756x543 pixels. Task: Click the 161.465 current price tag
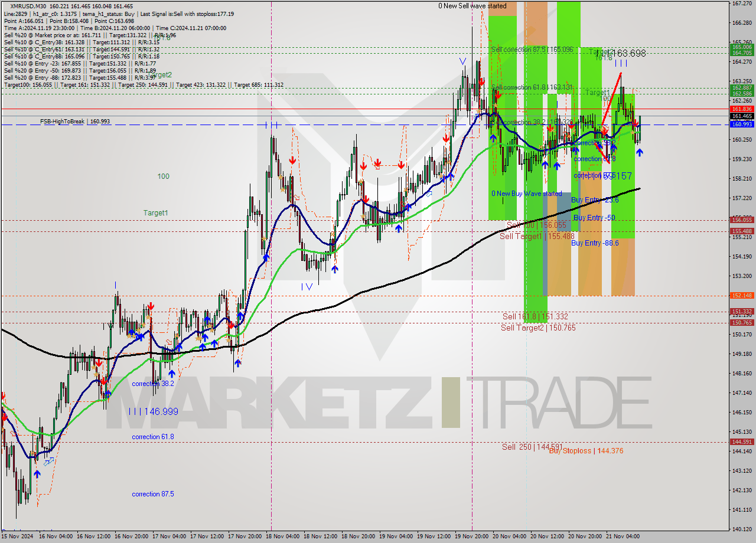point(742,116)
